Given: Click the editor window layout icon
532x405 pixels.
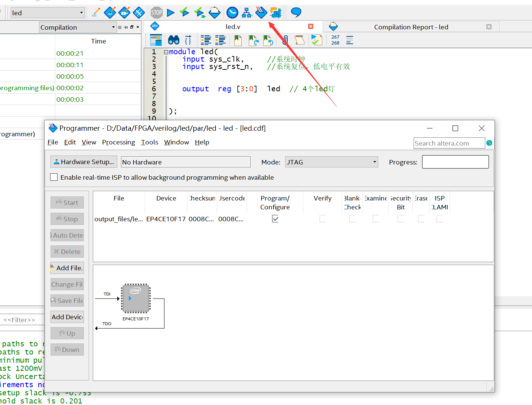Looking at the screenshot, I should (156, 40).
